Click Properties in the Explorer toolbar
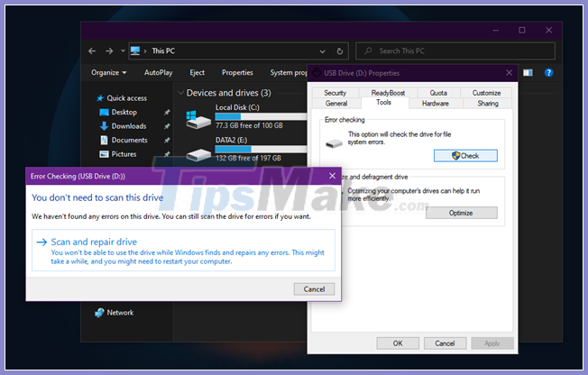 click(237, 73)
